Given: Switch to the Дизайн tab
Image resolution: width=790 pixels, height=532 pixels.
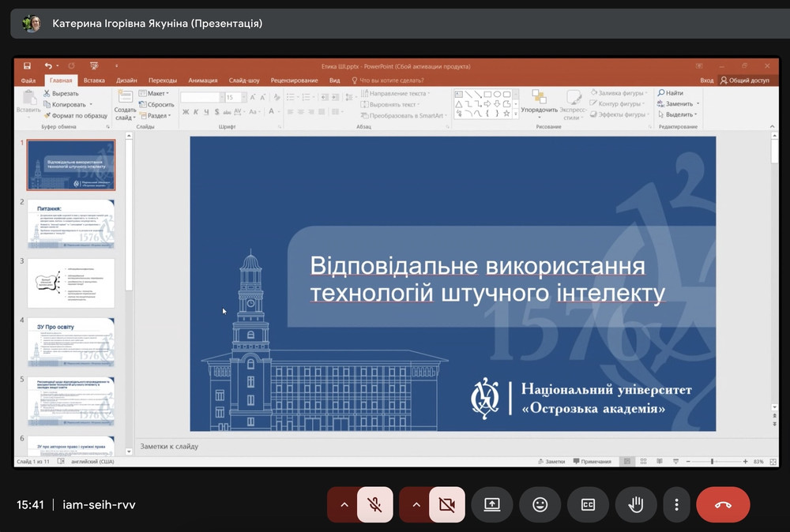Looking at the screenshot, I should pyautogui.click(x=126, y=81).
